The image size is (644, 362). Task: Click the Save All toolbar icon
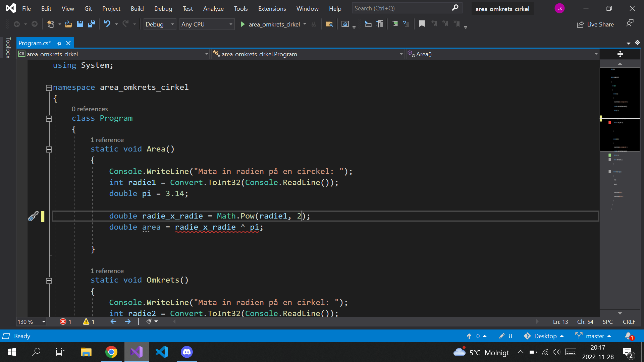pyautogui.click(x=91, y=24)
